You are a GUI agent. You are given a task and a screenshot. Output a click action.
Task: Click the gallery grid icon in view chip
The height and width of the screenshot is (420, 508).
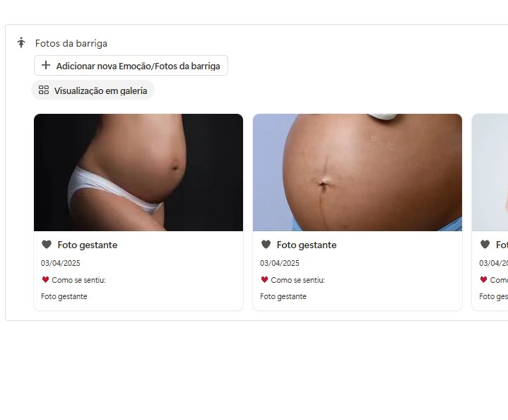coord(44,90)
